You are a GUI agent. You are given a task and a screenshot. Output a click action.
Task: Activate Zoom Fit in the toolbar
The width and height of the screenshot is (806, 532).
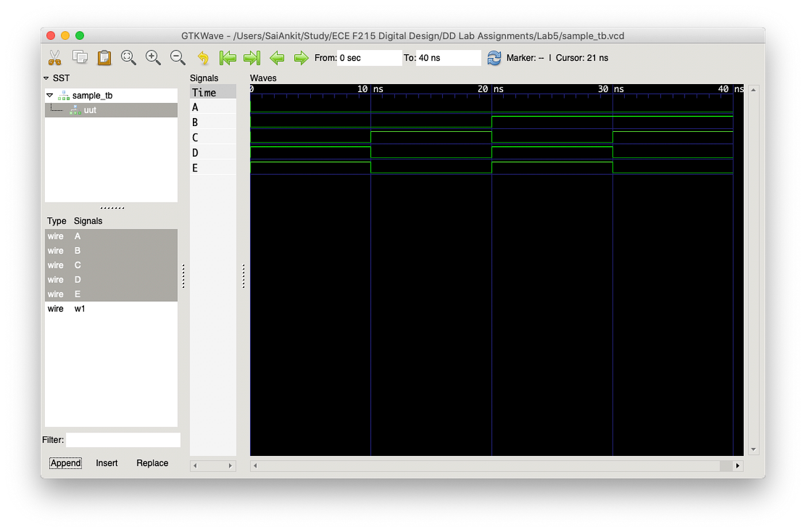coord(128,58)
